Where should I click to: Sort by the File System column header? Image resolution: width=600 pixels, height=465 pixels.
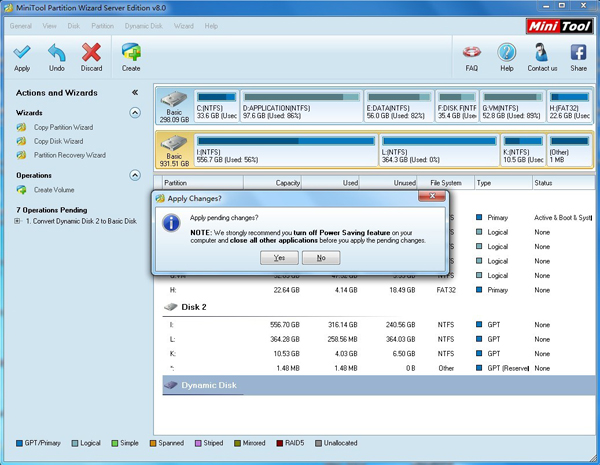[446, 183]
